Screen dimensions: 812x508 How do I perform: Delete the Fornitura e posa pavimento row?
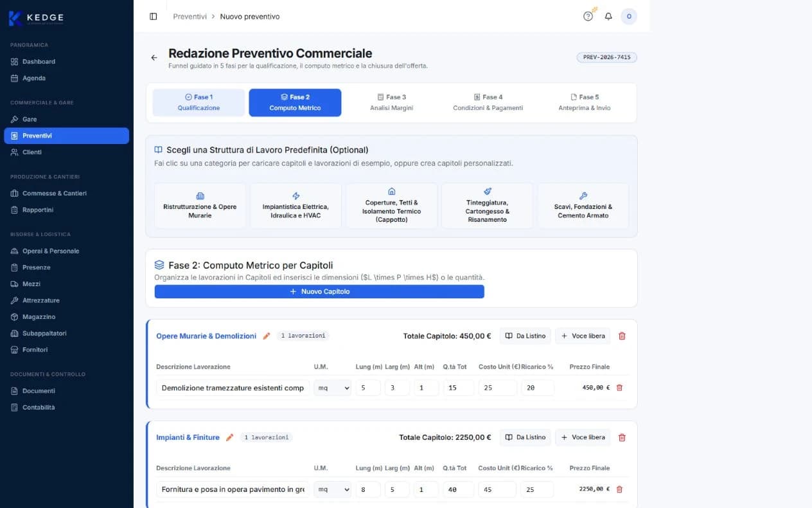pyautogui.click(x=619, y=489)
